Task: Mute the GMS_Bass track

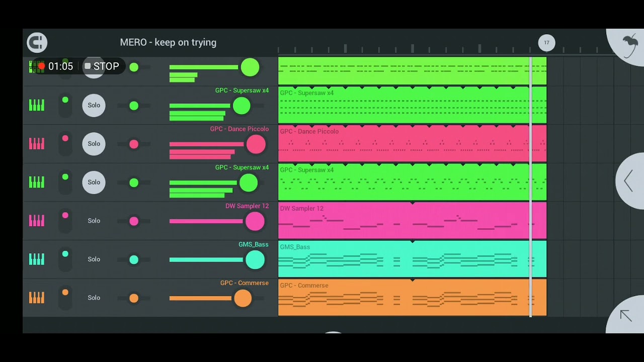Action: [x=65, y=259]
